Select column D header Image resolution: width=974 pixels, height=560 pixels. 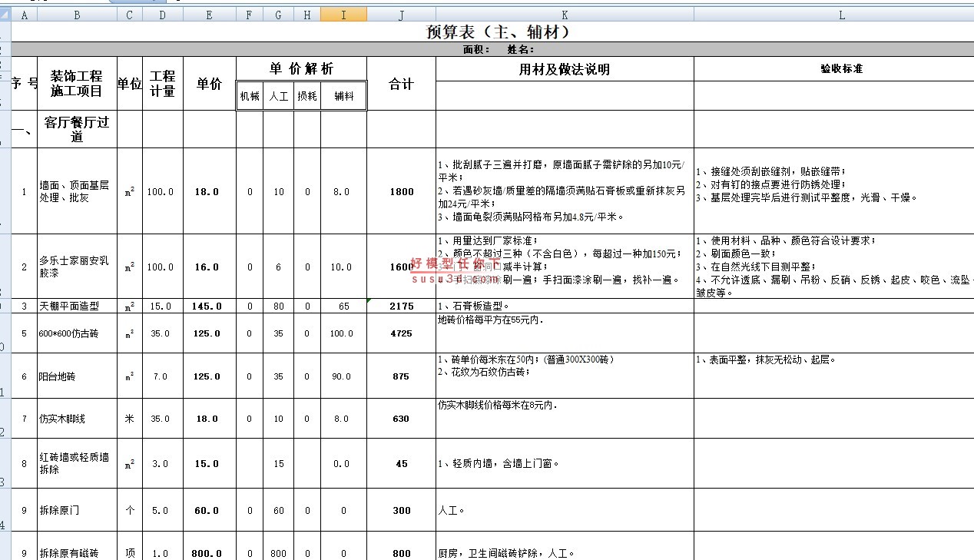163,15
